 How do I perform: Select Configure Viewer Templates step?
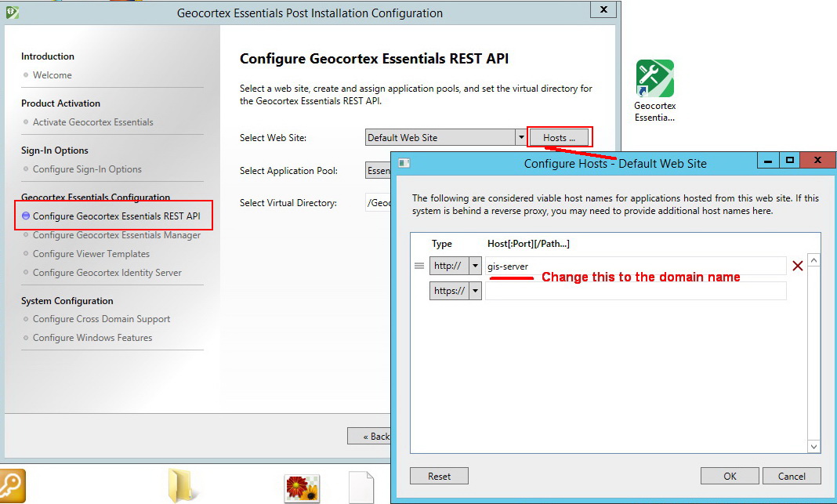(91, 254)
